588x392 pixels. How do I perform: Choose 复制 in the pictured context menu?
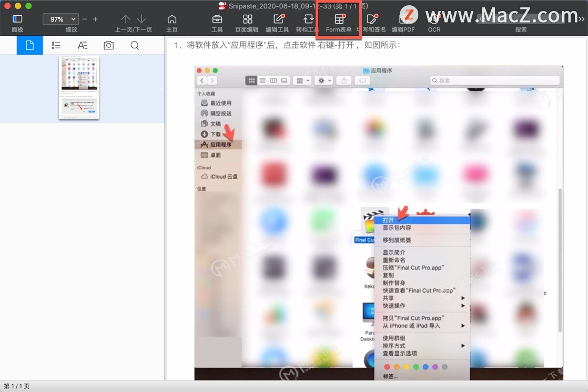click(422, 275)
